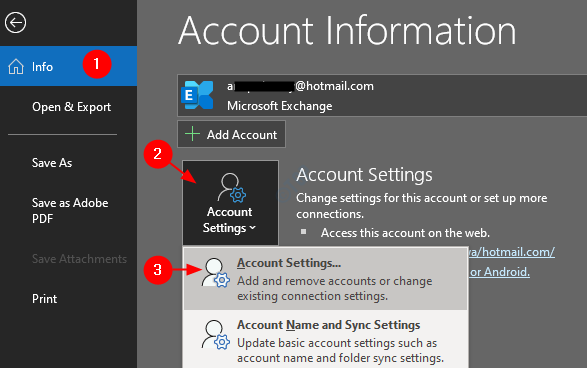The height and width of the screenshot is (368, 587).
Task: Click the green plus Add Account icon
Action: click(192, 134)
